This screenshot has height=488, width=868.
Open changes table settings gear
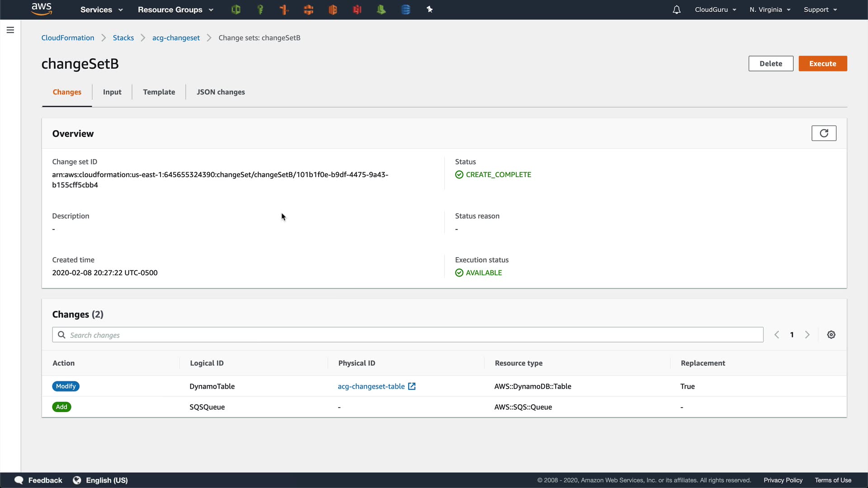tap(831, 335)
